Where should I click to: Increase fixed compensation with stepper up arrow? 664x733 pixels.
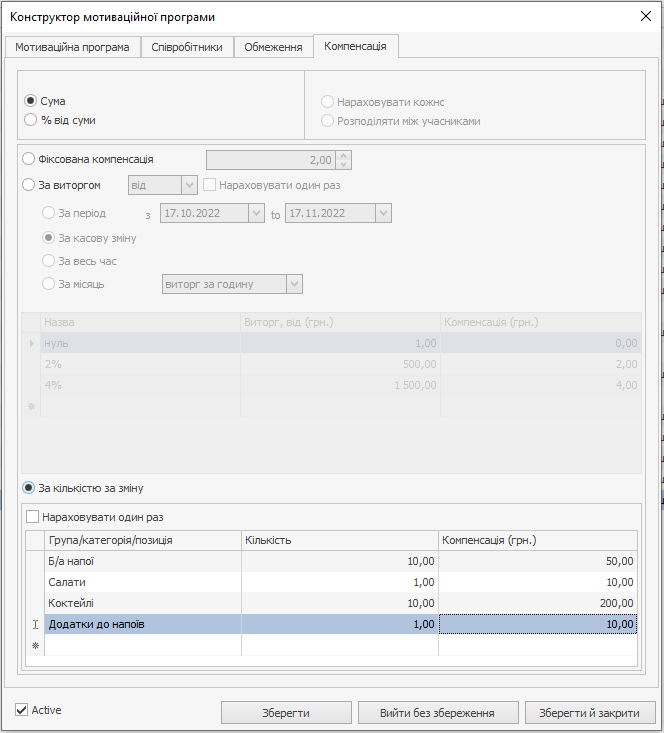(344, 155)
